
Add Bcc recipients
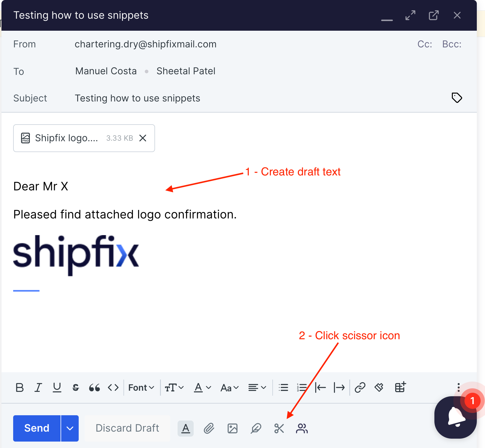[452, 44]
